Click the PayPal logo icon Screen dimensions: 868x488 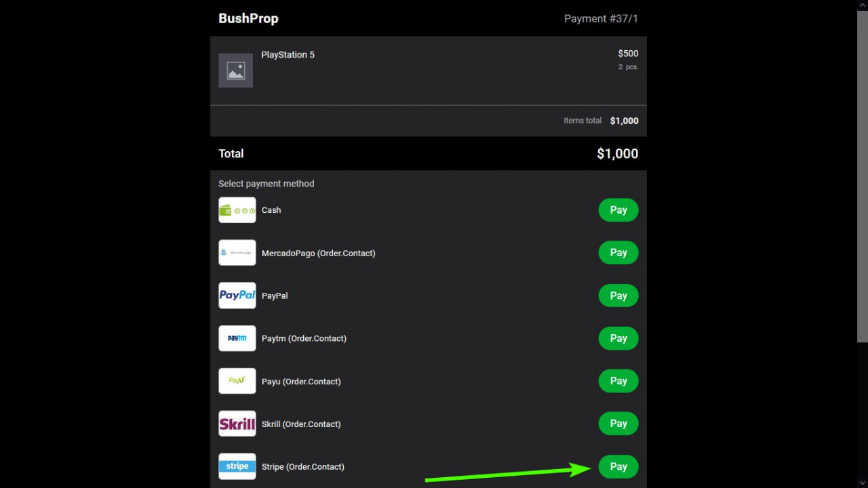[237, 296]
